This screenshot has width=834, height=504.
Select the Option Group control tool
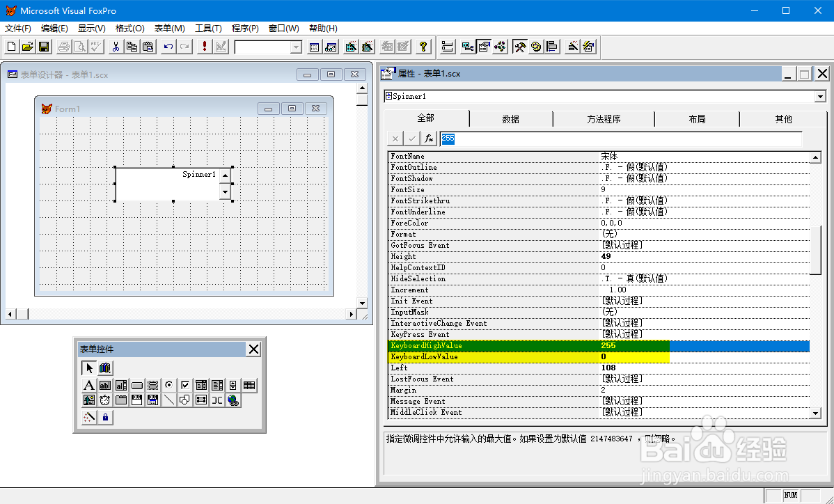[168, 386]
